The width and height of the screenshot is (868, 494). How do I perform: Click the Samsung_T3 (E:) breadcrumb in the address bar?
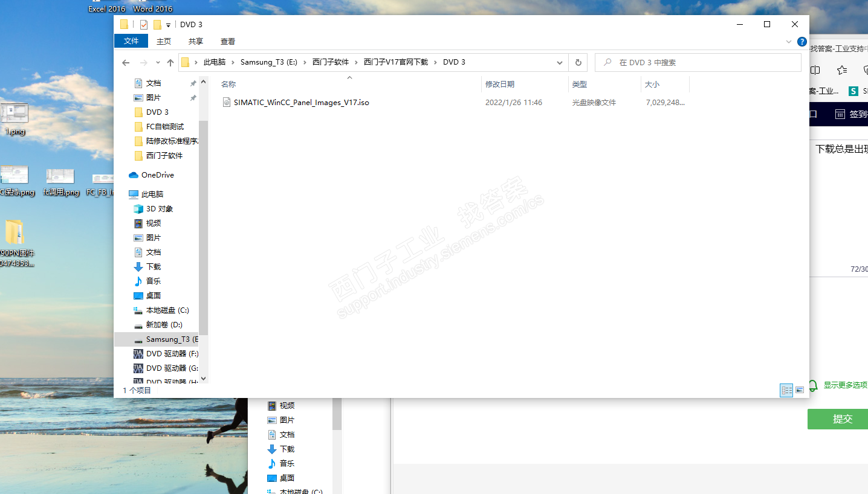click(x=269, y=62)
